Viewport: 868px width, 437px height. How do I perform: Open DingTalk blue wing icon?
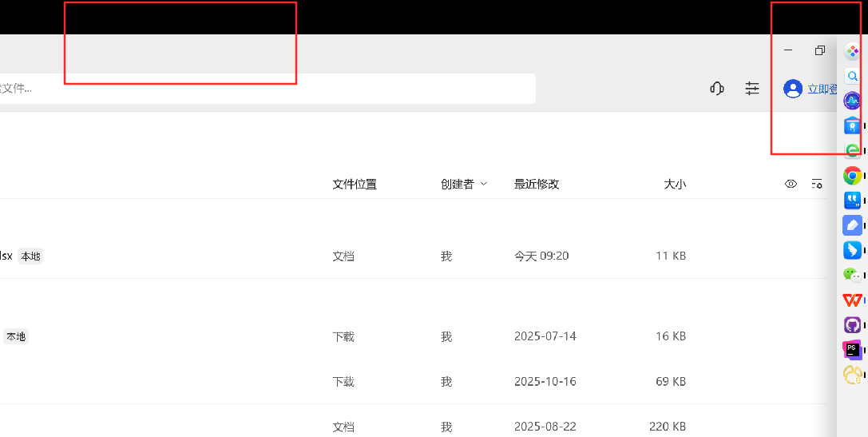(853, 250)
